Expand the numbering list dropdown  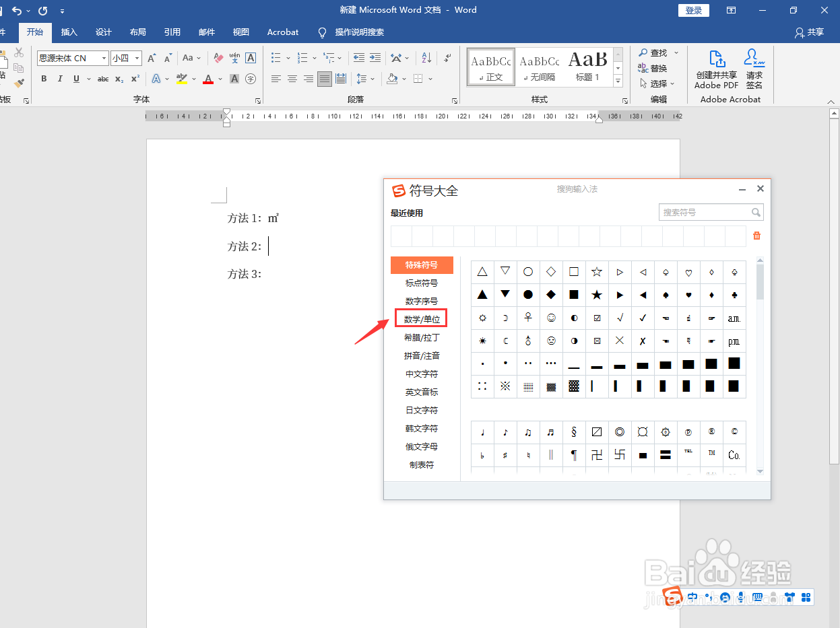pos(315,59)
